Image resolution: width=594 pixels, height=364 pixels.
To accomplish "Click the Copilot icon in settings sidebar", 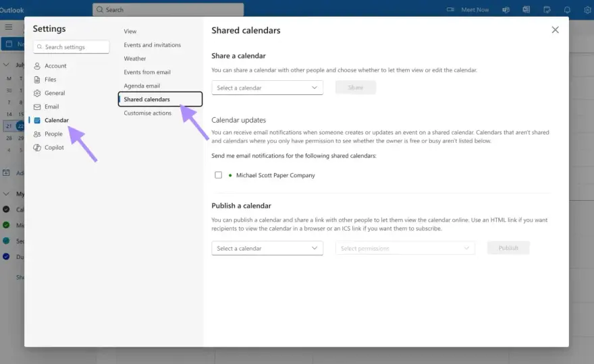I will (x=37, y=148).
